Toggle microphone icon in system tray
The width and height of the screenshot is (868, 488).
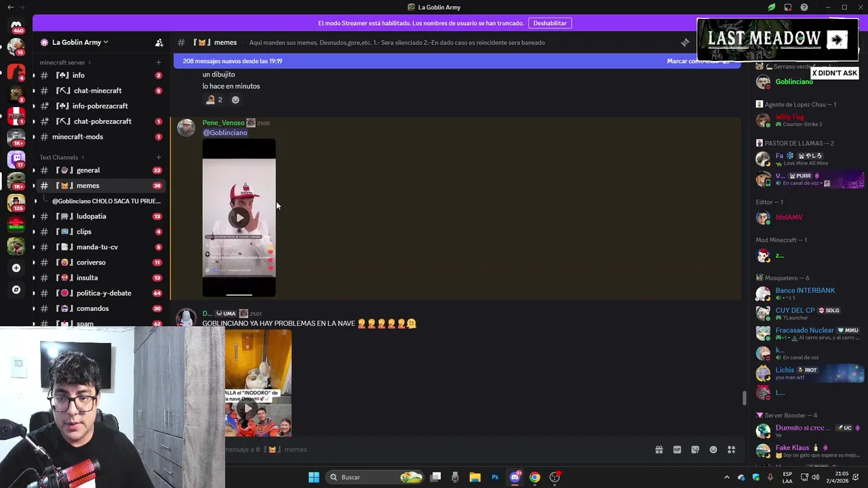point(770,477)
